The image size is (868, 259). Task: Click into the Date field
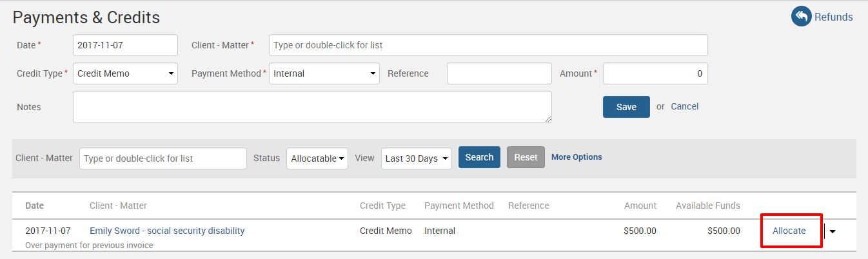[125, 45]
